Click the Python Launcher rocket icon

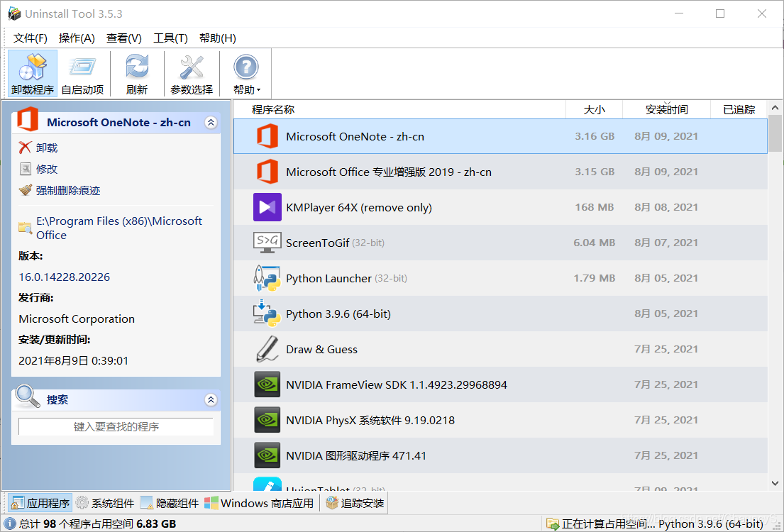point(267,278)
